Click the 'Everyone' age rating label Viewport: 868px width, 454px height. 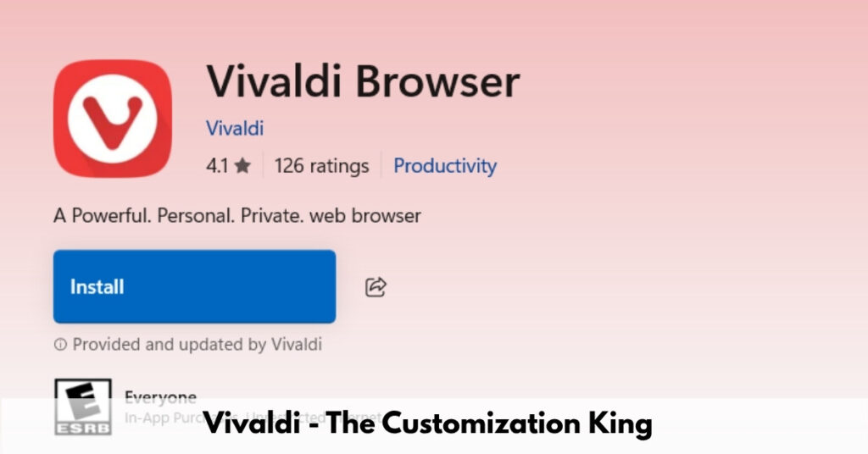(x=160, y=397)
